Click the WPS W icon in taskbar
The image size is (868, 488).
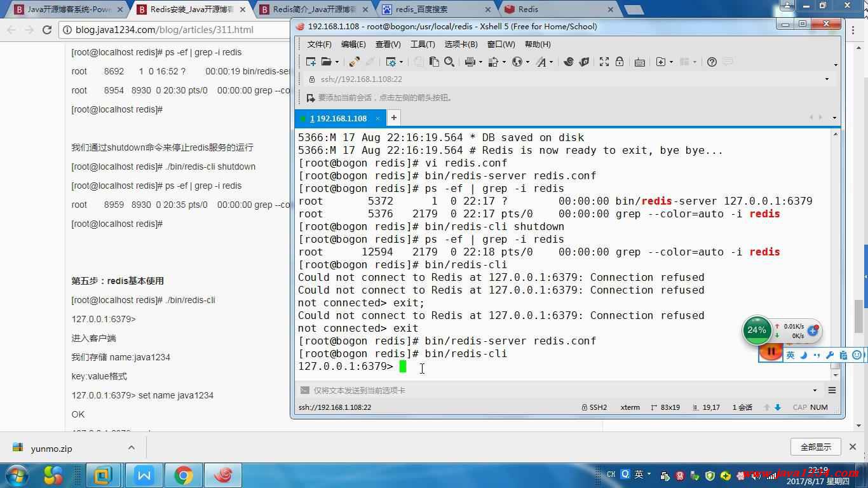(x=144, y=475)
